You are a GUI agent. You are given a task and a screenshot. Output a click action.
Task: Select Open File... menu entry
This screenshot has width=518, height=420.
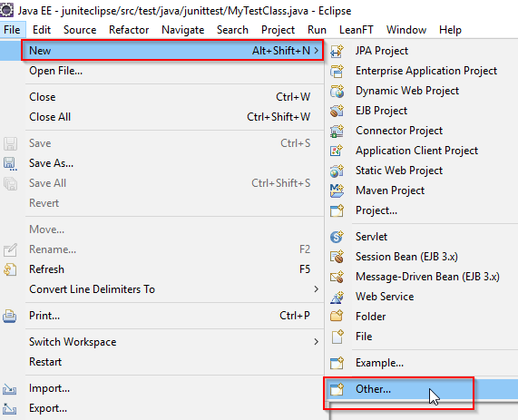click(x=56, y=71)
